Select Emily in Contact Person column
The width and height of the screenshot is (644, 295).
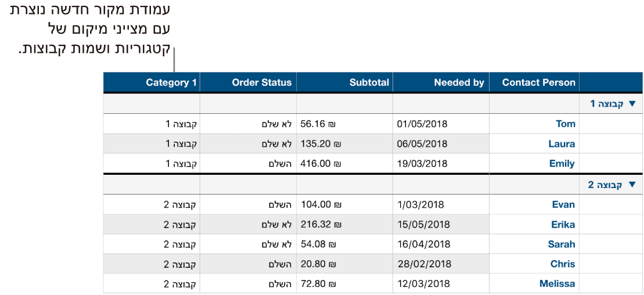click(562, 164)
